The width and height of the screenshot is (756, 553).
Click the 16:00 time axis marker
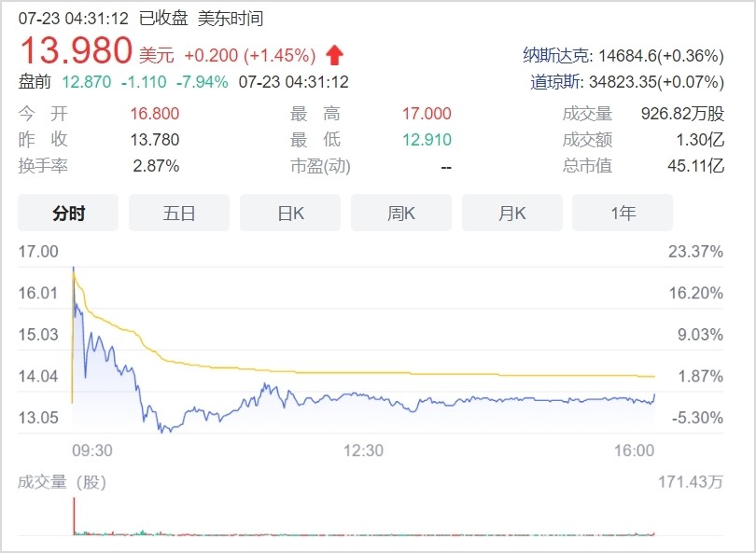[635, 450]
